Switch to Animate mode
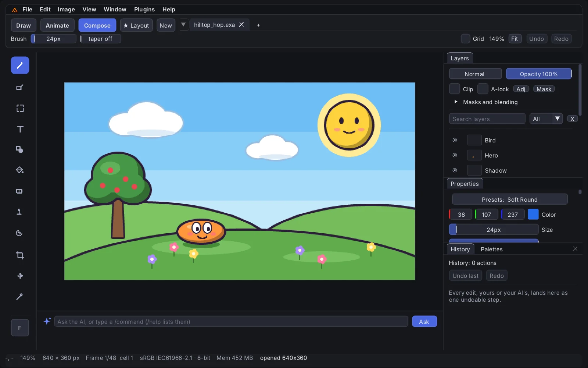Viewport: 588px width, 368px height. click(57, 25)
